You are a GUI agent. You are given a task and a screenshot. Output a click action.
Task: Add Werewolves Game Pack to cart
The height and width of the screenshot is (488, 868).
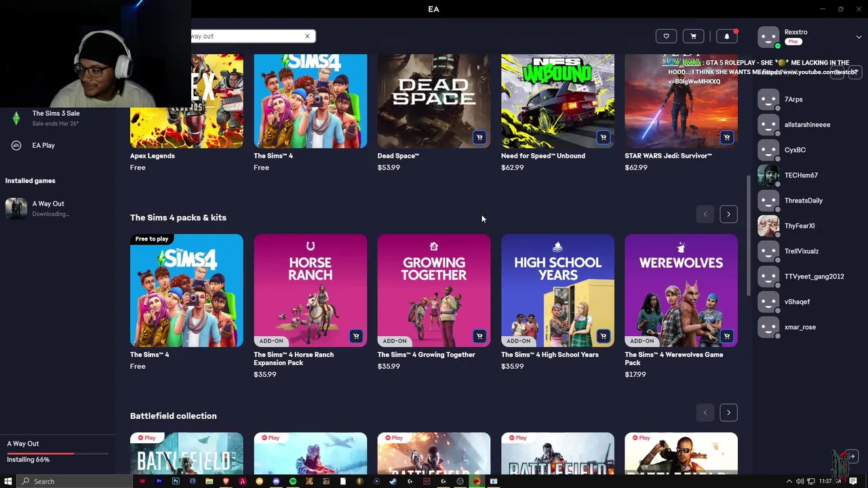point(726,336)
